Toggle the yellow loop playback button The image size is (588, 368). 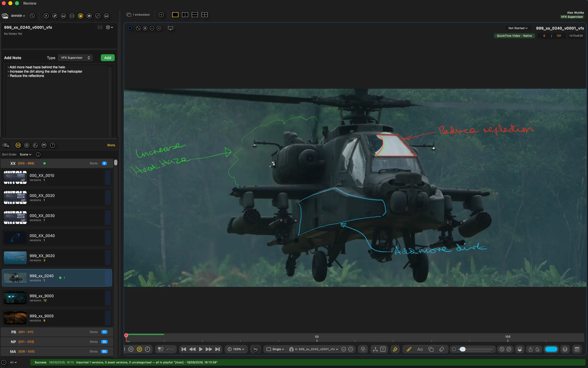coord(139,349)
